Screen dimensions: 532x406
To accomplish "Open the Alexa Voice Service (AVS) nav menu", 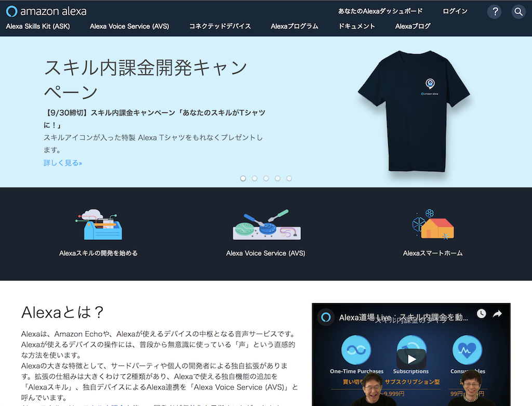I will [x=129, y=26].
